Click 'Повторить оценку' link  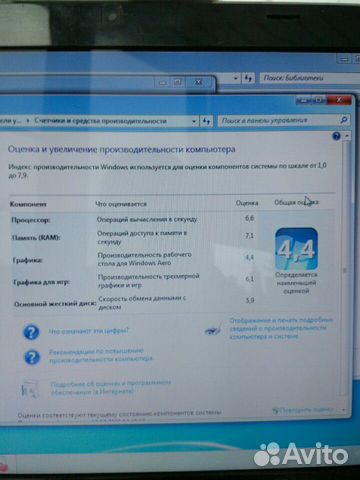303,410
